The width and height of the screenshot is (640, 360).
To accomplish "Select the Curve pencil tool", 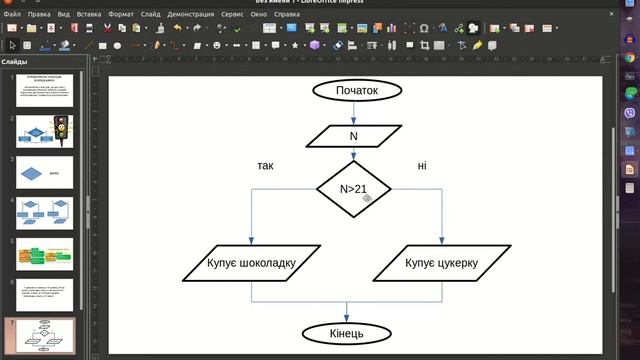I will [x=156, y=45].
